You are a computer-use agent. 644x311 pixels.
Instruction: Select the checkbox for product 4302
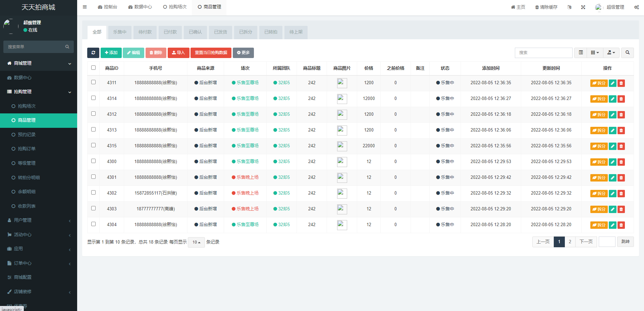(x=94, y=193)
